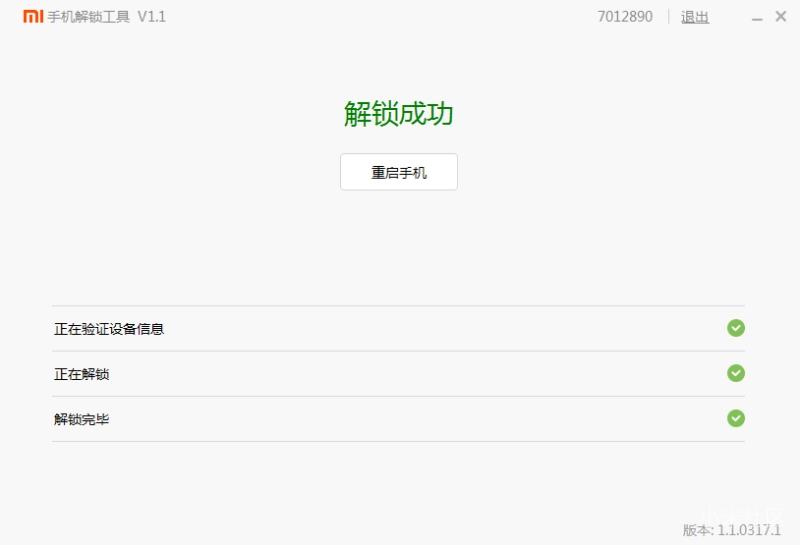
Task: Click the green checkmark beside 正在验证设备信息
Action: click(x=736, y=328)
